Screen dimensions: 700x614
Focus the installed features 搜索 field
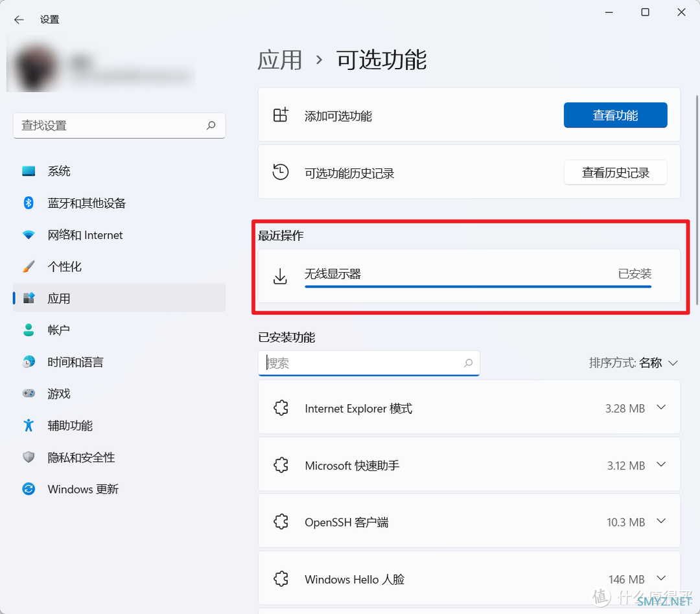(363, 363)
